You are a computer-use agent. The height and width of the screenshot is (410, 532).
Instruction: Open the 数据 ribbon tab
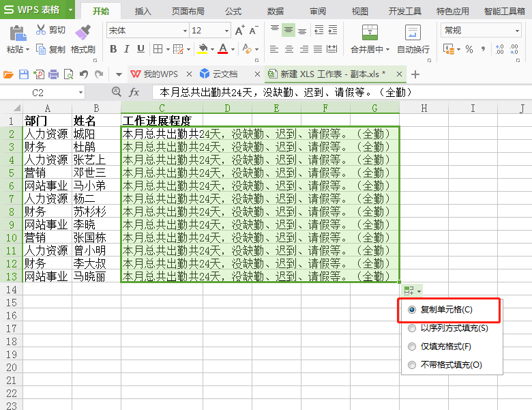(x=275, y=11)
